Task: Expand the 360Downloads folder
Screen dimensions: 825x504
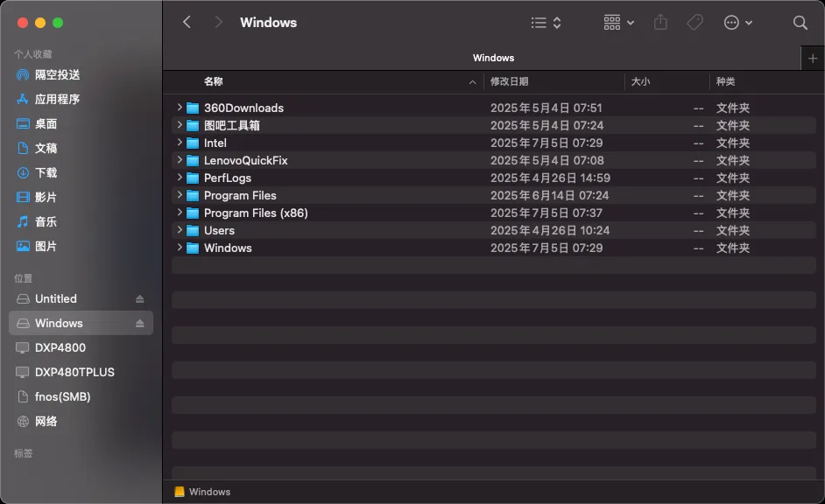Action: coord(180,108)
